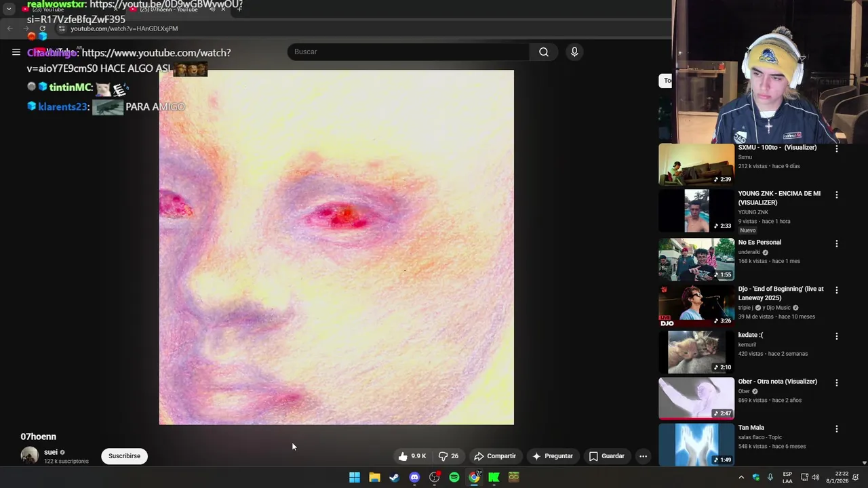This screenshot has width=868, height=488.
Task: Open Ober - Otra nota thumbnail
Action: tap(696, 399)
